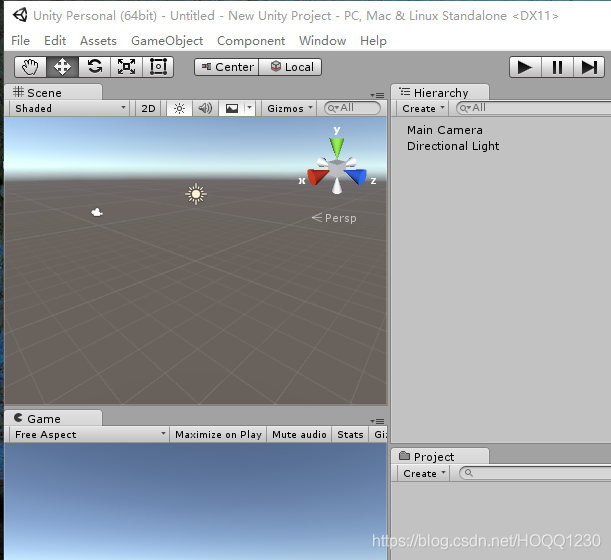
Task: Toggle Stats overlay in Game view
Action: pos(350,435)
